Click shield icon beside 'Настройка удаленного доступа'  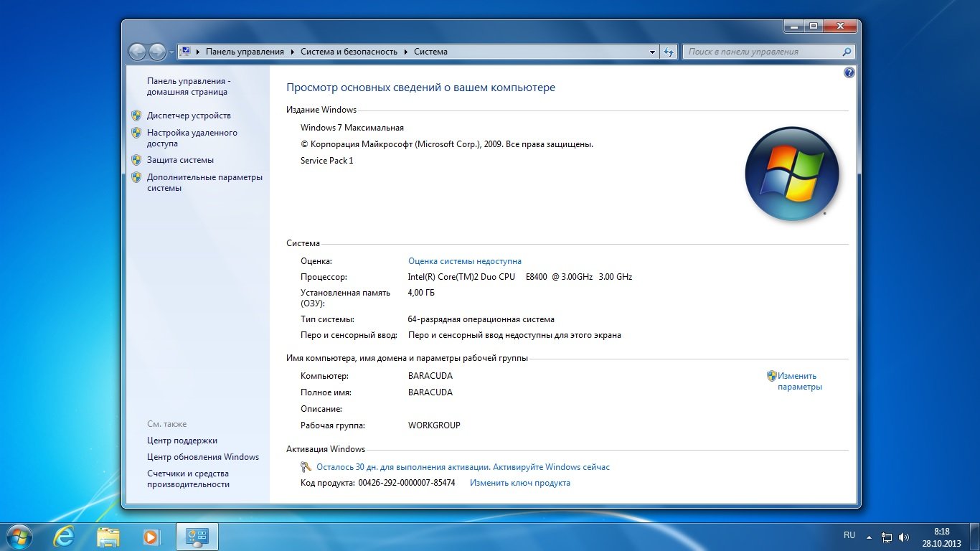(x=136, y=133)
